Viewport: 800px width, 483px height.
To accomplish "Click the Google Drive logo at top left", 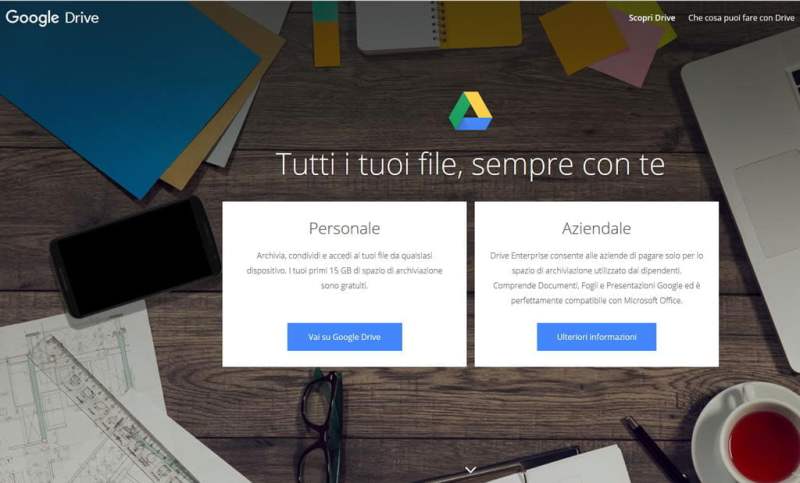I will [52, 17].
